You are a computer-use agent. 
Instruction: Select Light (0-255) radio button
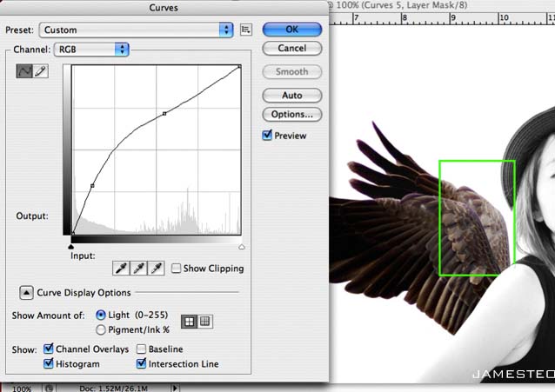pyautogui.click(x=101, y=315)
